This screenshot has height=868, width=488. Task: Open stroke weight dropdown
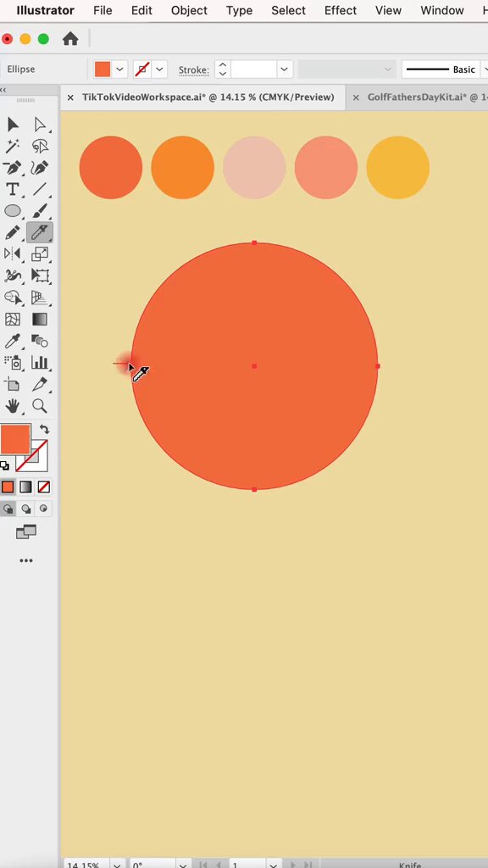pos(285,70)
